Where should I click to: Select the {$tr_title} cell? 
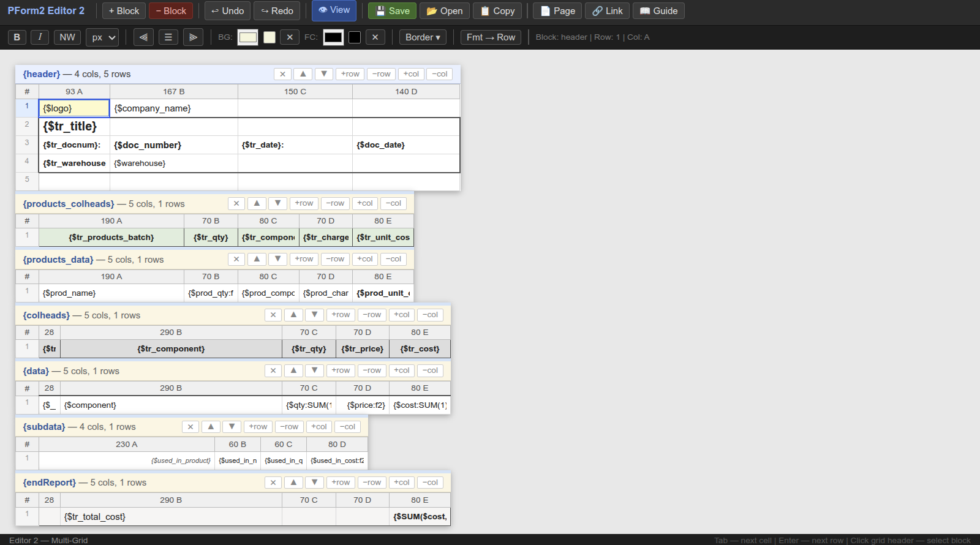click(74, 127)
